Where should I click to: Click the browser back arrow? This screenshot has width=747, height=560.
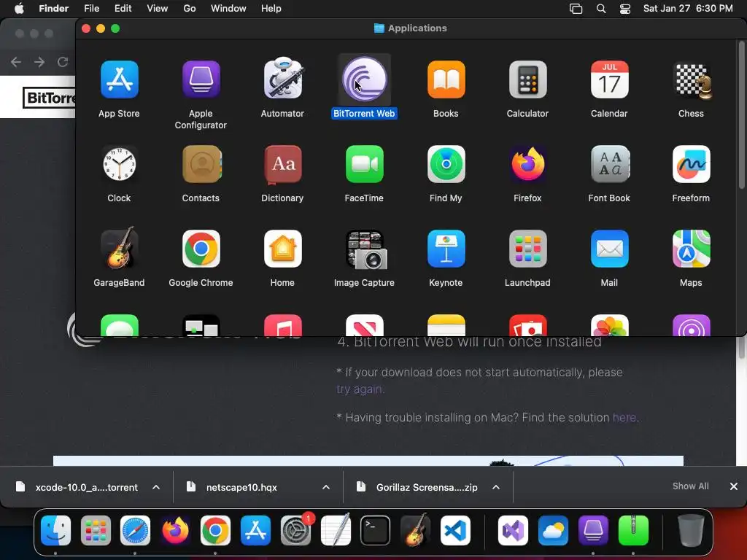16,62
